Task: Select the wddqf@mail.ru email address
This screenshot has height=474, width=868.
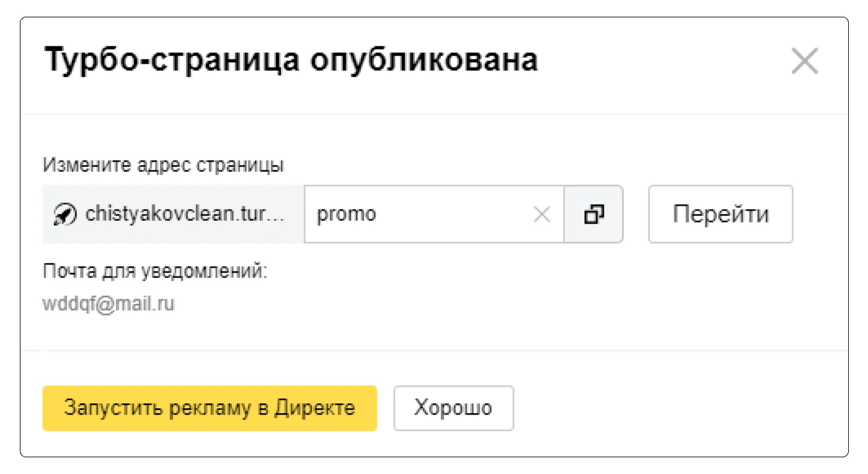Action: [x=108, y=304]
